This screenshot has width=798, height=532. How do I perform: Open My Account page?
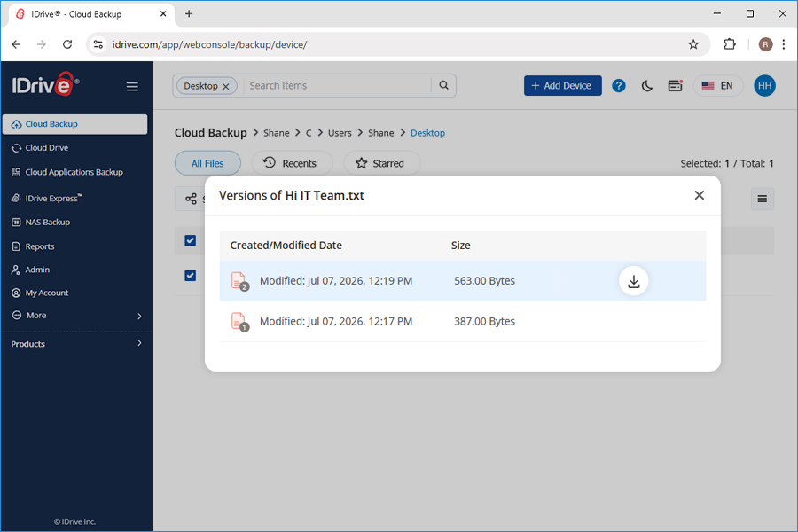click(47, 293)
